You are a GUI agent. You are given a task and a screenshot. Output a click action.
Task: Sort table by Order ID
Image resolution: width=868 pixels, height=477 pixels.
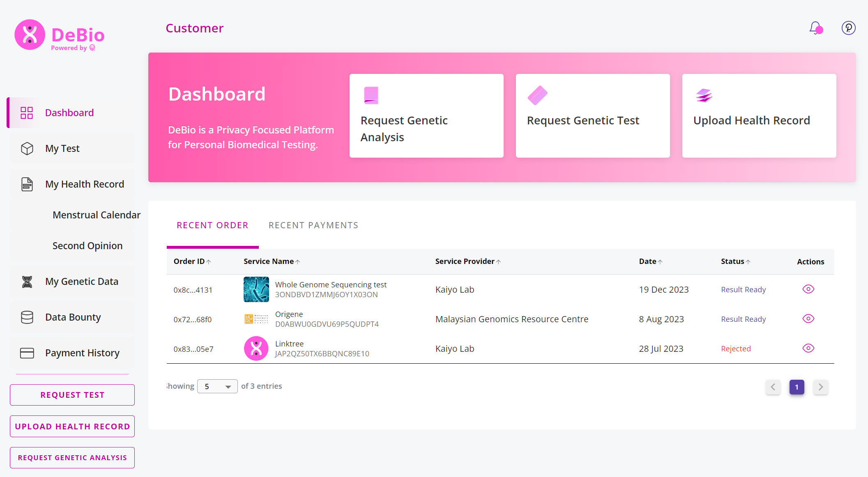tap(192, 261)
